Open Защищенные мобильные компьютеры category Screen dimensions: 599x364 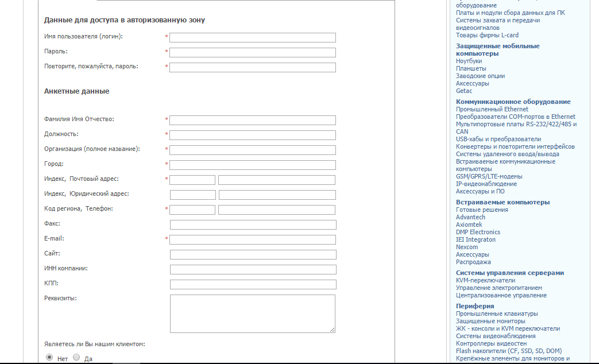pyautogui.click(x=498, y=49)
